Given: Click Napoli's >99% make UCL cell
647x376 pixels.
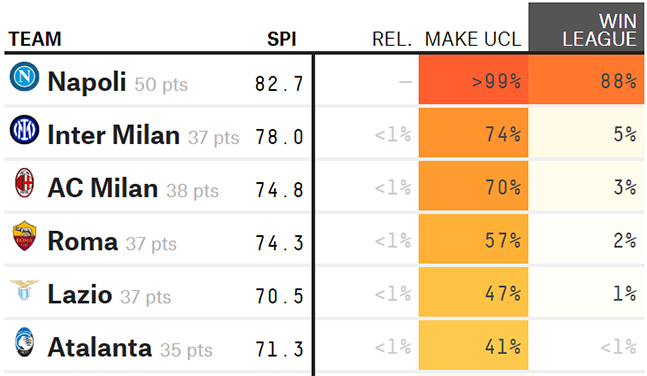Looking at the screenshot, I should pos(473,79).
